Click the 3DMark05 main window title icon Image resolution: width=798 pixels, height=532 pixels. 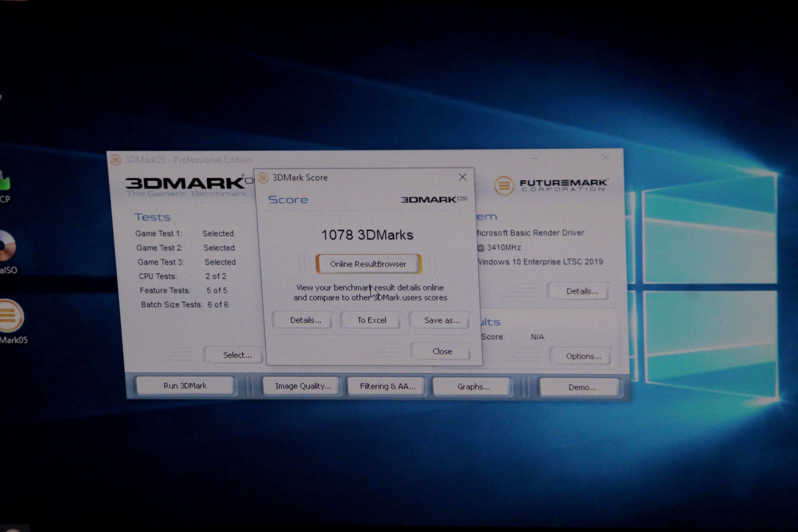tap(116, 159)
